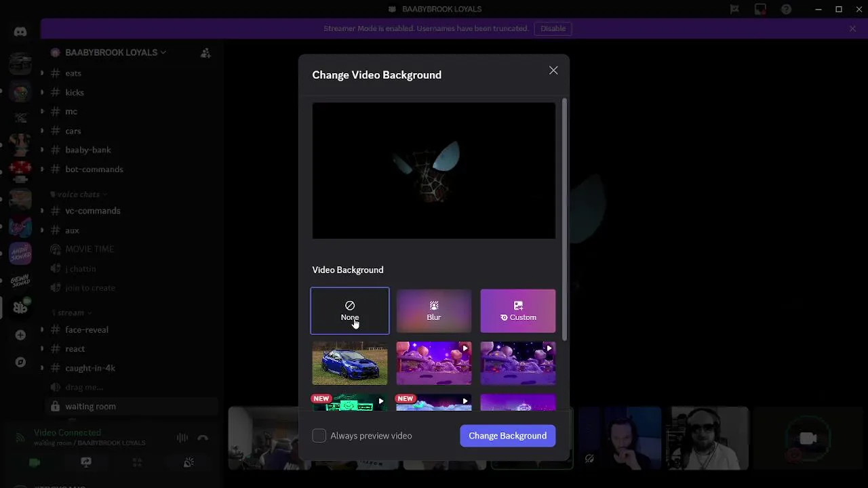The height and width of the screenshot is (488, 868).
Task: Click the connection signal icon beside Video Connected
Action: [x=20, y=437]
